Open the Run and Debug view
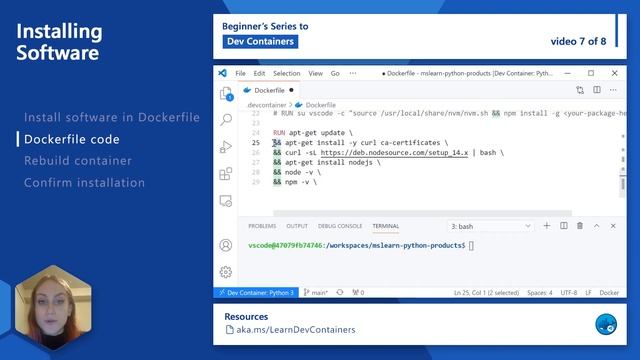Image resolution: width=640 pixels, height=360 pixels. [226, 147]
